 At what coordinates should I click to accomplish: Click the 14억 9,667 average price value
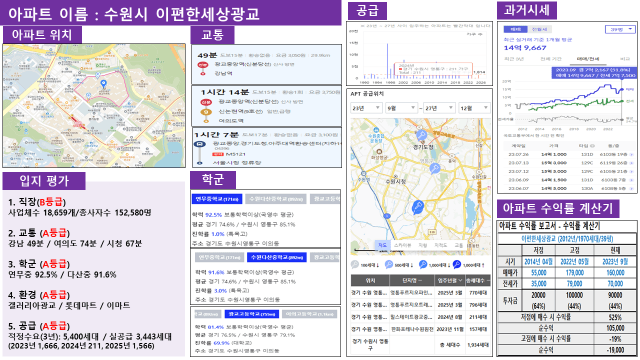pyautogui.click(x=525, y=48)
